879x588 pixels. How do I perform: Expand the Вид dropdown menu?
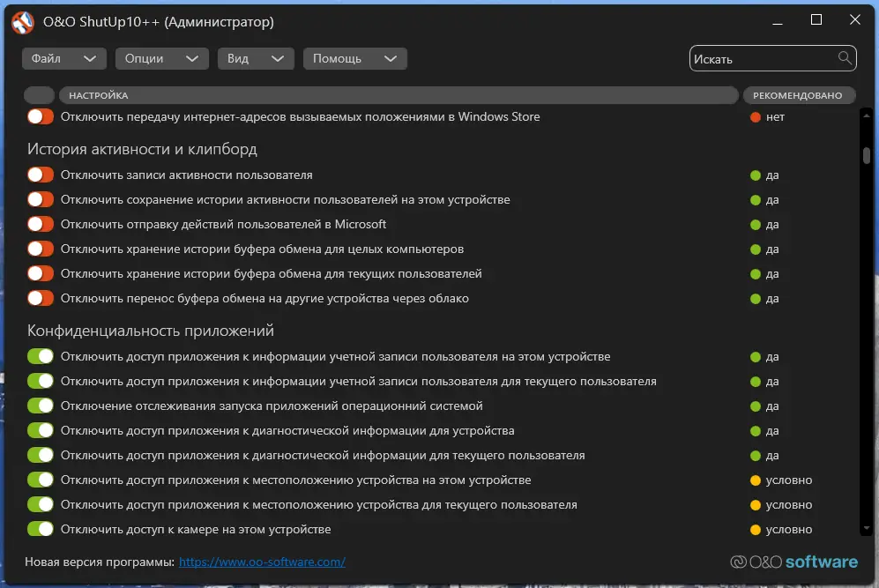click(x=255, y=59)
